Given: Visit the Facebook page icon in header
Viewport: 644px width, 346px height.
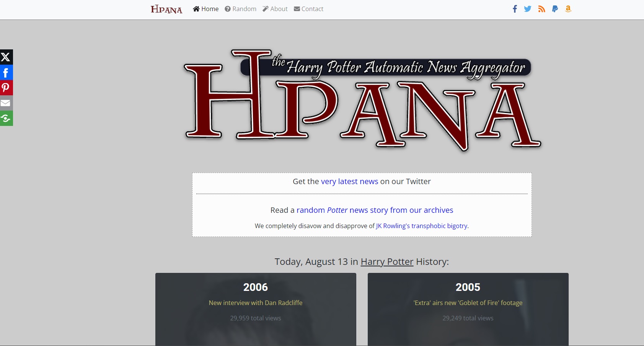Looking at the screenshot, I should pos(515,9).
